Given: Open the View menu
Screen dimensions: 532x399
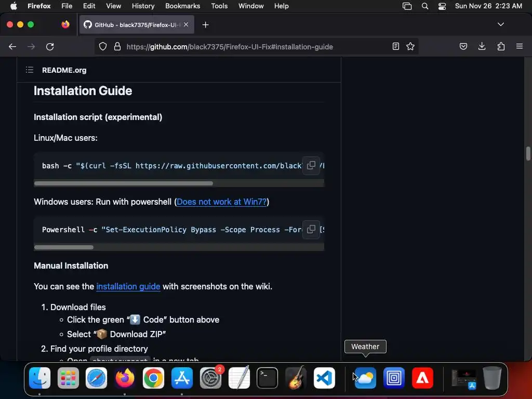Looking at the screenshot, I should 113,6.
